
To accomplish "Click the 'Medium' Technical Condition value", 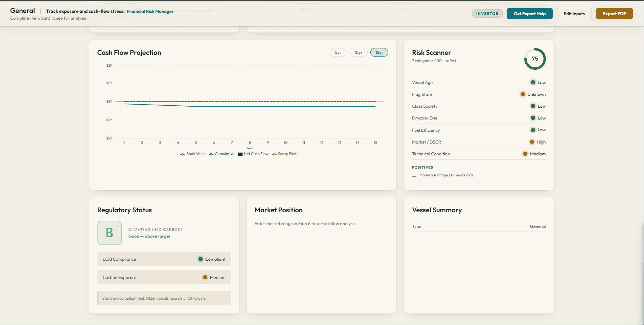I will 538,154.
